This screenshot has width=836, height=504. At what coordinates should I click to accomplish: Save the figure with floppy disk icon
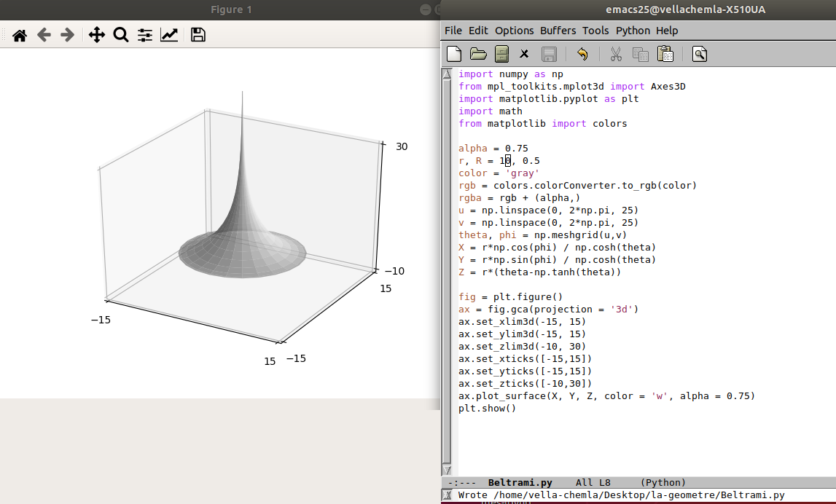point(198,35)
